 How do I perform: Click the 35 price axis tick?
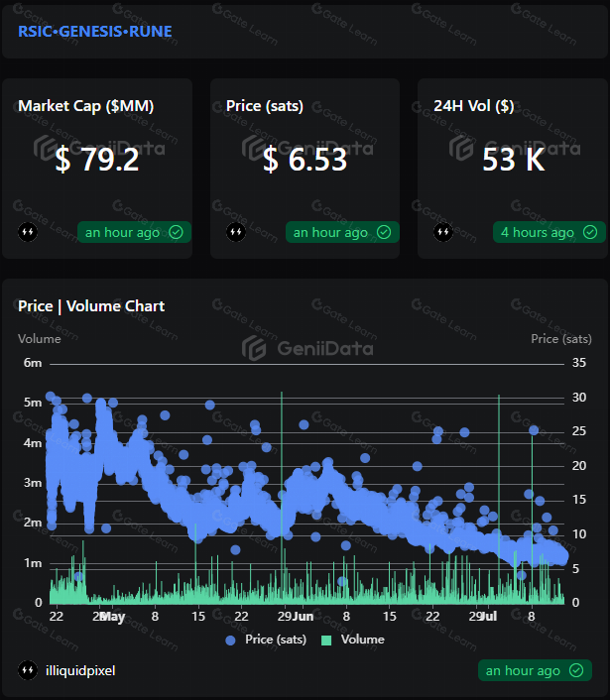click(x=579, y=363)
